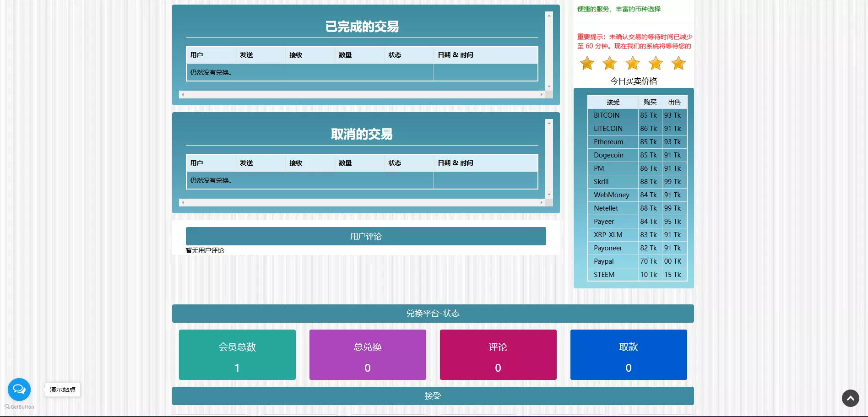
Task: Click the fourth gold rating star
Action: click(x=656, y=63)
